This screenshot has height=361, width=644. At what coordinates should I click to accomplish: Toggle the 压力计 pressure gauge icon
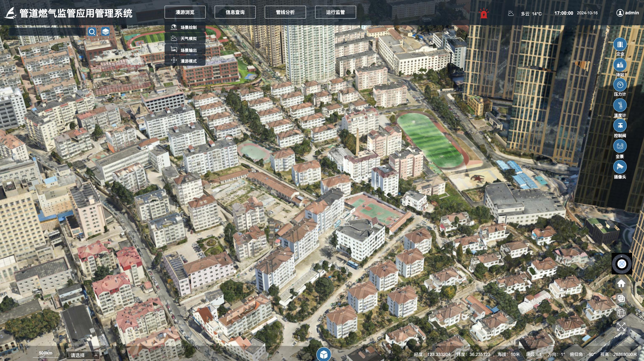(620, 85)
